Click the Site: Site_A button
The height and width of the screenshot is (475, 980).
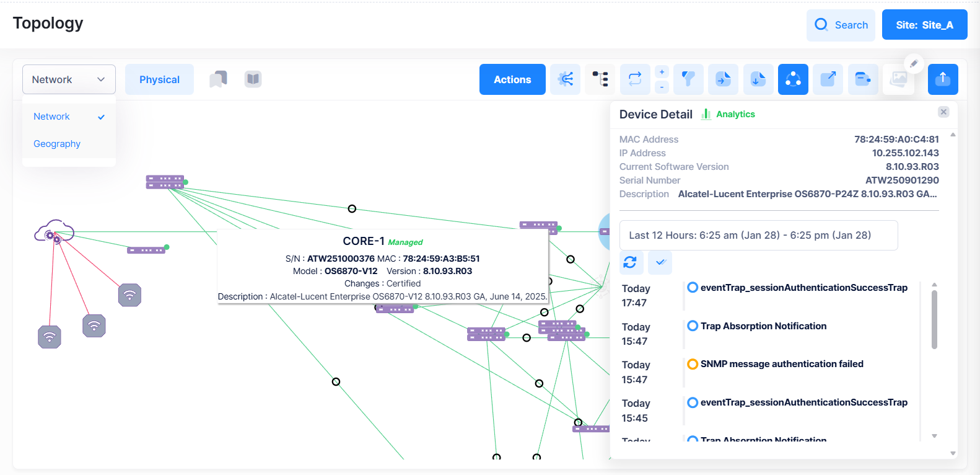pos(924,25)
